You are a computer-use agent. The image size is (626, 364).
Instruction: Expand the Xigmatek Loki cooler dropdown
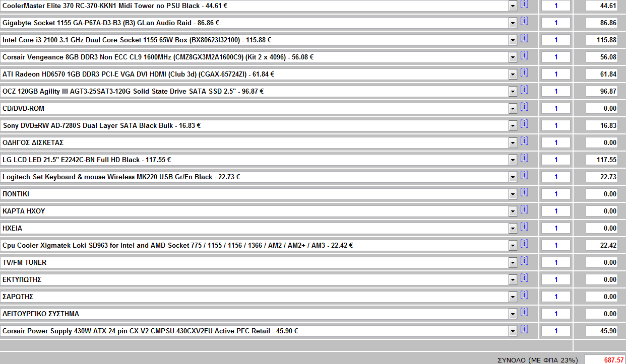coord(513,246)
